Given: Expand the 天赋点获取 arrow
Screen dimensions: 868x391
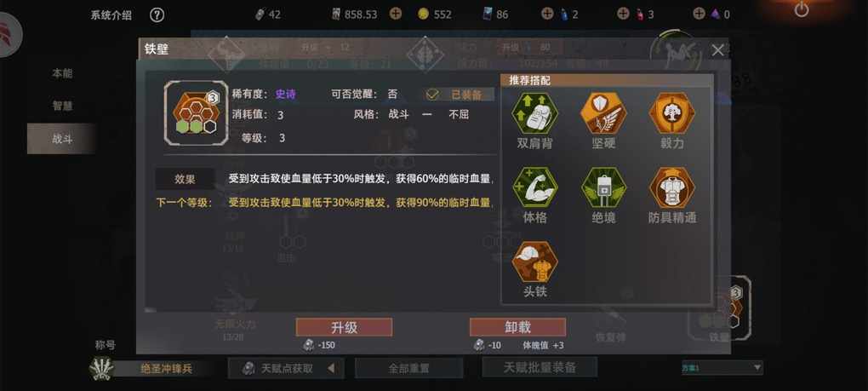Looking at the screenshot, I should pos(331,368).
